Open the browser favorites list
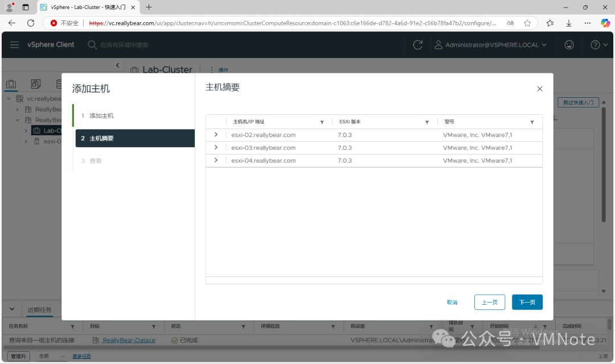 point(550,23)
